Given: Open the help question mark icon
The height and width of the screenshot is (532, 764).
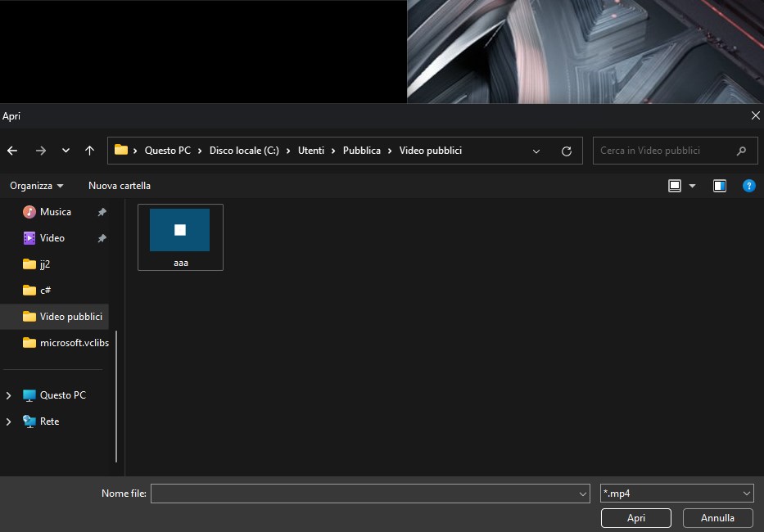Looking at the screenshot, I should (x=748, y=186).
